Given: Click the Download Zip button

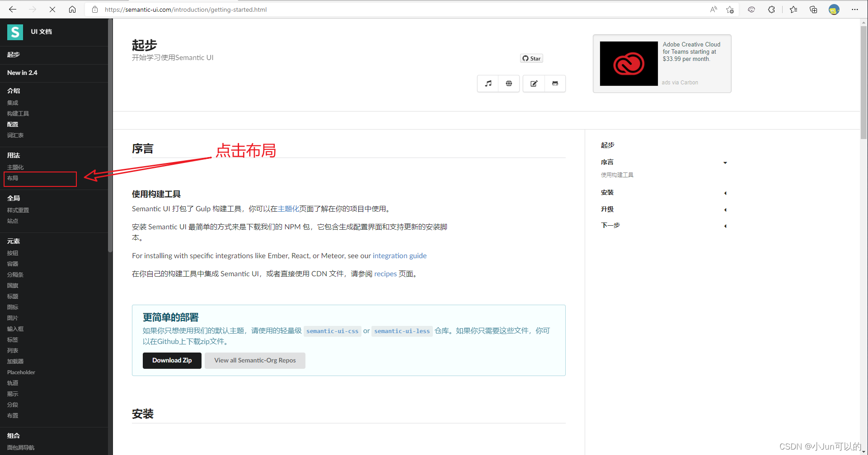Looking at the screenshot, I should pos(172,361).
